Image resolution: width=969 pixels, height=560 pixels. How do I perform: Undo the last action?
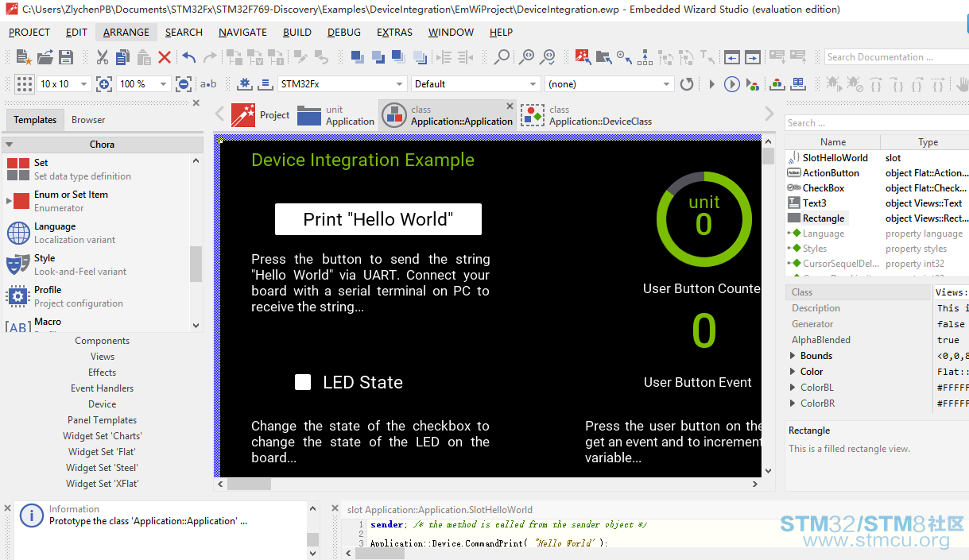189,57
